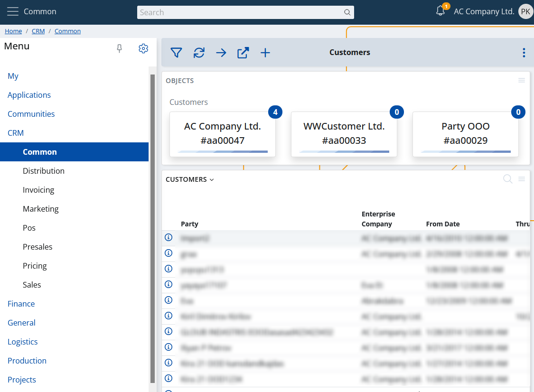Open info icon for fourth table row
This screenshot has height=392, width=534.
(x=169, y=284)
